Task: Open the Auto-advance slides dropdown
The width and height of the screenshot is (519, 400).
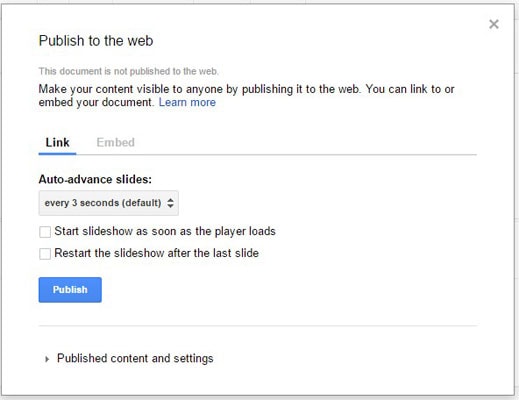Action: pyautogui.click(x=109, y=203)
